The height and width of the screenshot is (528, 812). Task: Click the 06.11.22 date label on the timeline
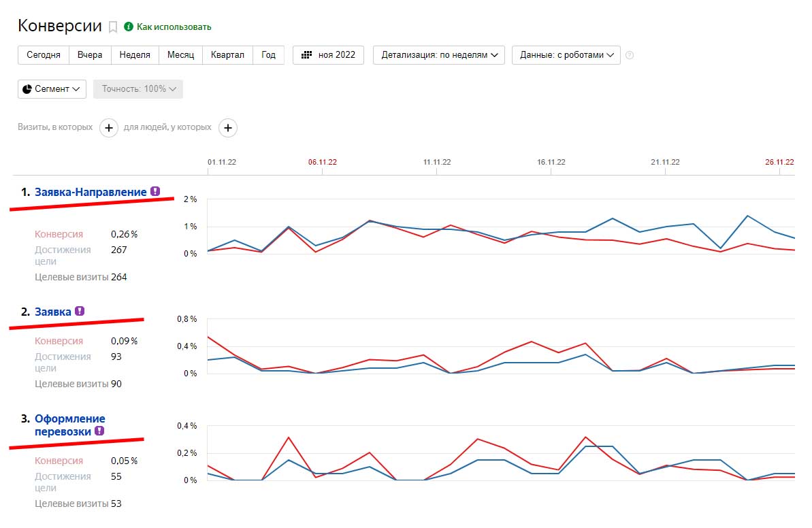click(323, 162)
